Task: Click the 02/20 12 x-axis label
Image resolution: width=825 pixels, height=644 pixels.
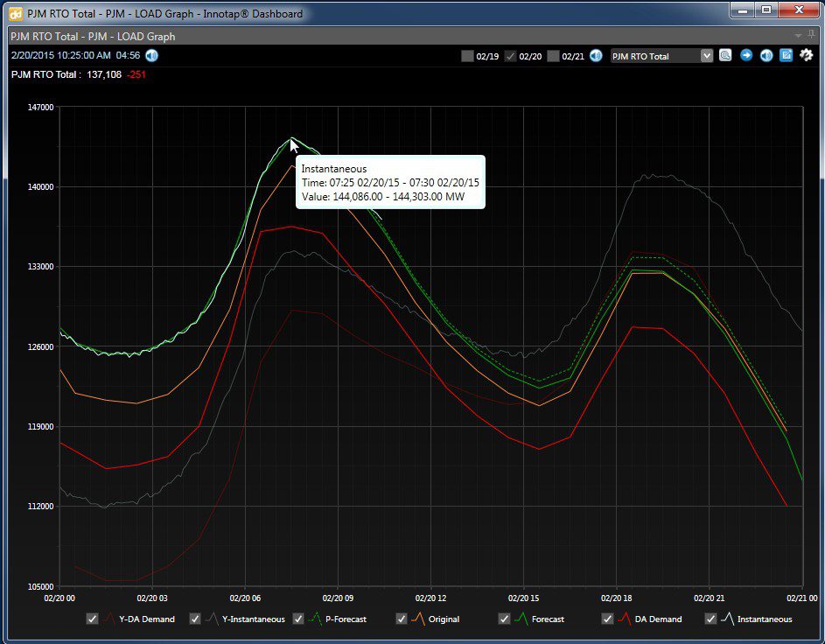Action: tap(431, 598)
